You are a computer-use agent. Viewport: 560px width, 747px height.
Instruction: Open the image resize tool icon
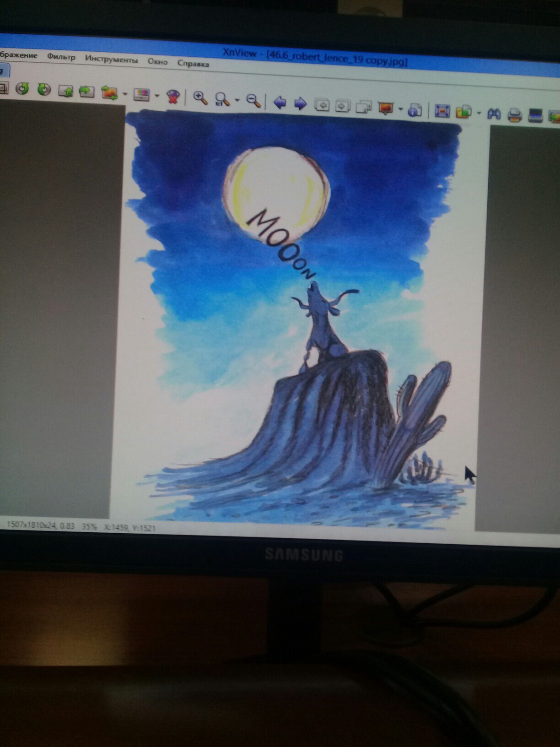[x=109, y=93]
